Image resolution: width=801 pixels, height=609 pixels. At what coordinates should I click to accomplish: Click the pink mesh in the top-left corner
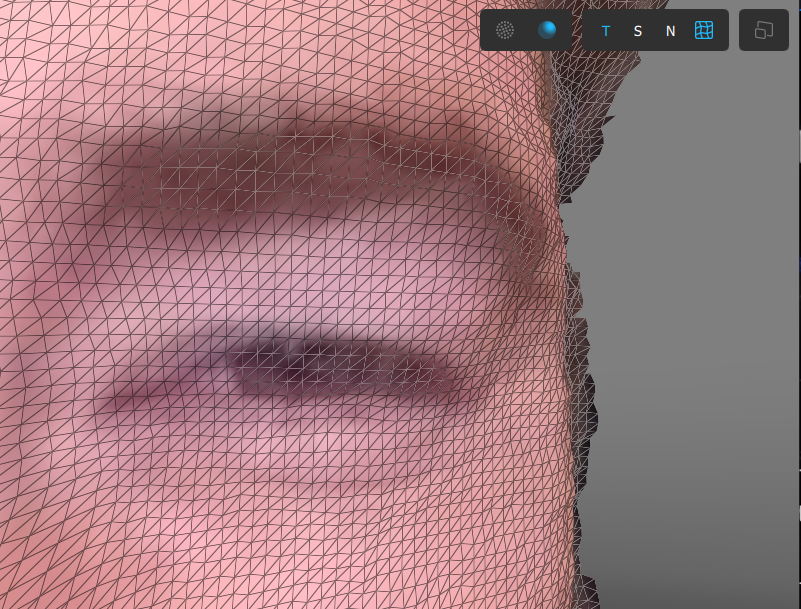click(30, 30)
